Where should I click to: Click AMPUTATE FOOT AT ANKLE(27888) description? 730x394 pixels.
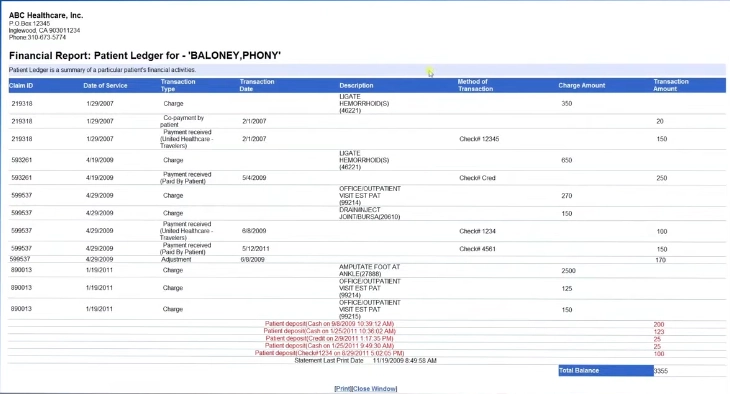click(370, 270)
